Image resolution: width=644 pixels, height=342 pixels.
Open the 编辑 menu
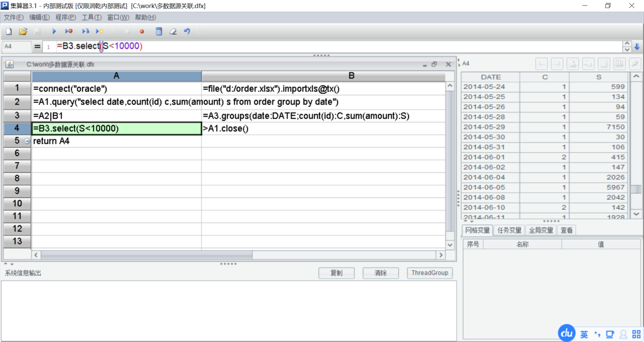(x=40, y=17)
